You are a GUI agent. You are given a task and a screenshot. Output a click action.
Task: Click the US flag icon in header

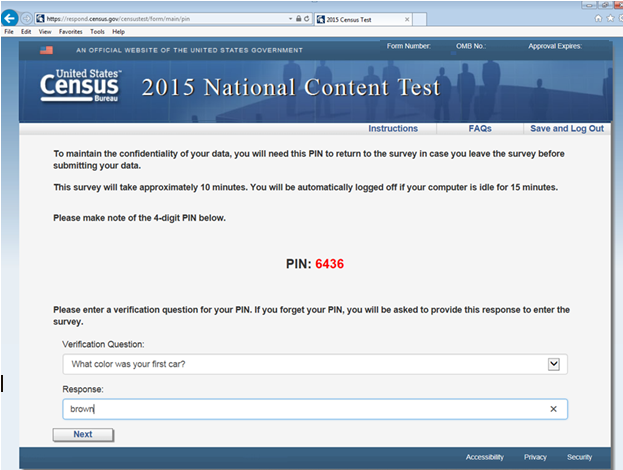pyautogui.click(x=46, y=50)
